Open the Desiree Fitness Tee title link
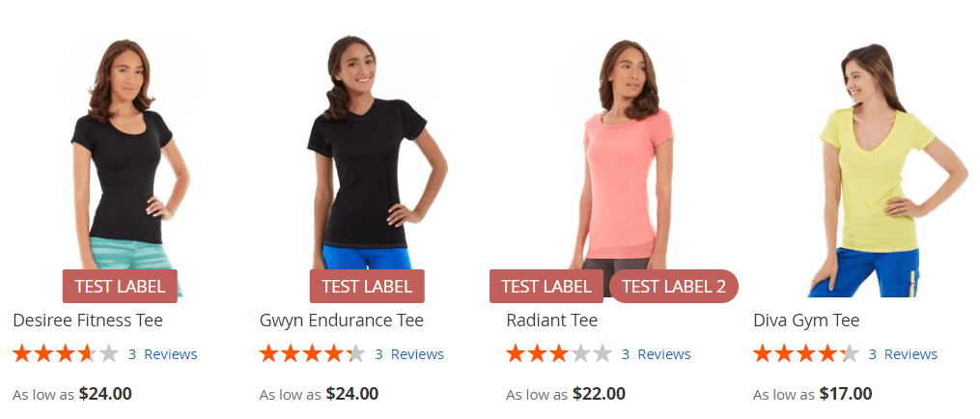The image size is (980, 419). (88, 321)
